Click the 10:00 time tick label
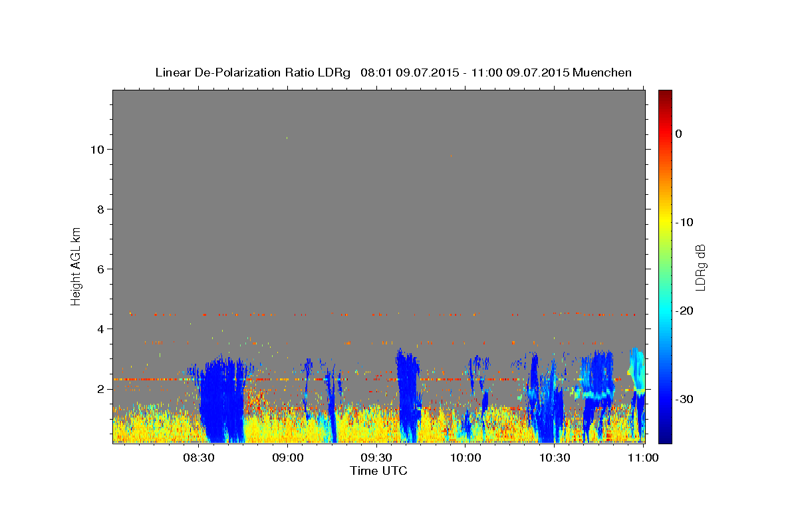 click(x=465, y=458)
